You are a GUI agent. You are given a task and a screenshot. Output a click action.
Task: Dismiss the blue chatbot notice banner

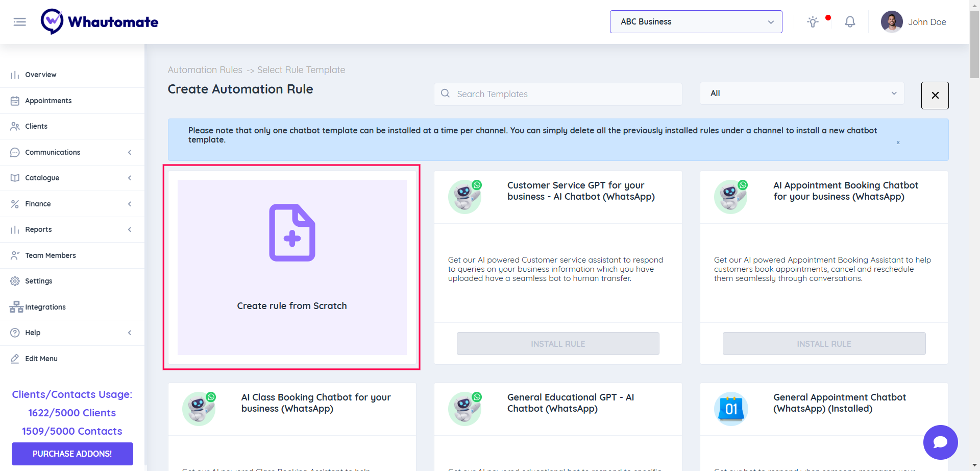pyautogui.click(x=898, y=143)
